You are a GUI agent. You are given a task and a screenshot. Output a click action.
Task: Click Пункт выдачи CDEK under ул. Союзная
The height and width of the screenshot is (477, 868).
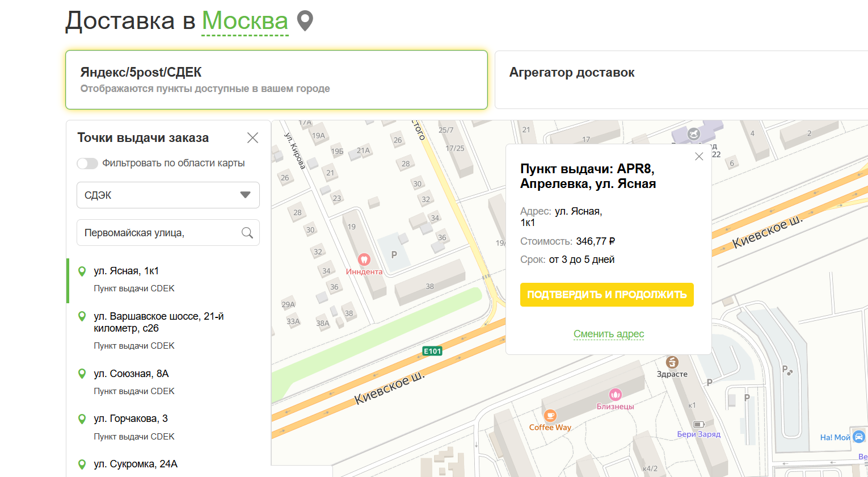tap(134, 391)
